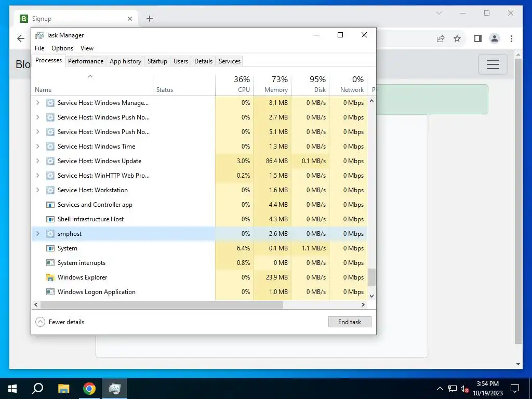Switch to the Services tab
The width and height of the screenshot is (532, 399).
pos(229,61)
